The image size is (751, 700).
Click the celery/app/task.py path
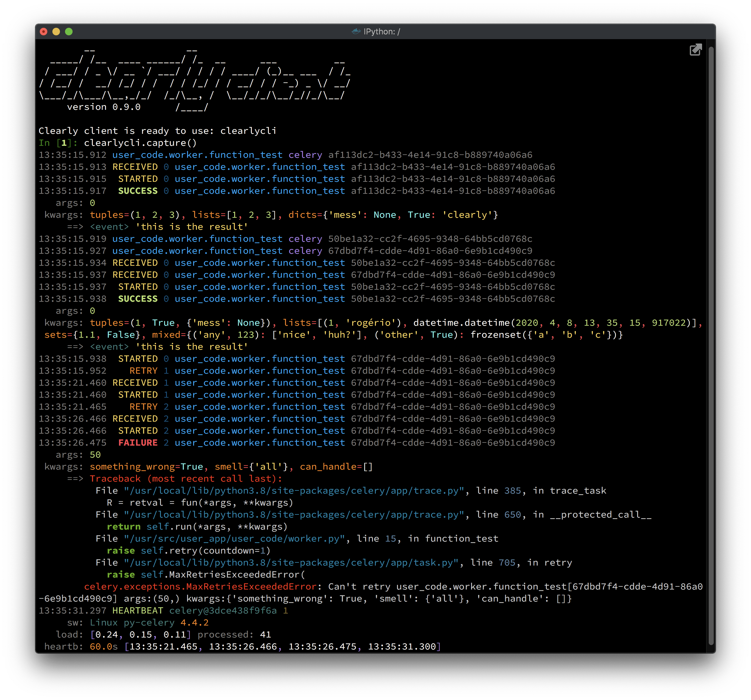(291, 562)
